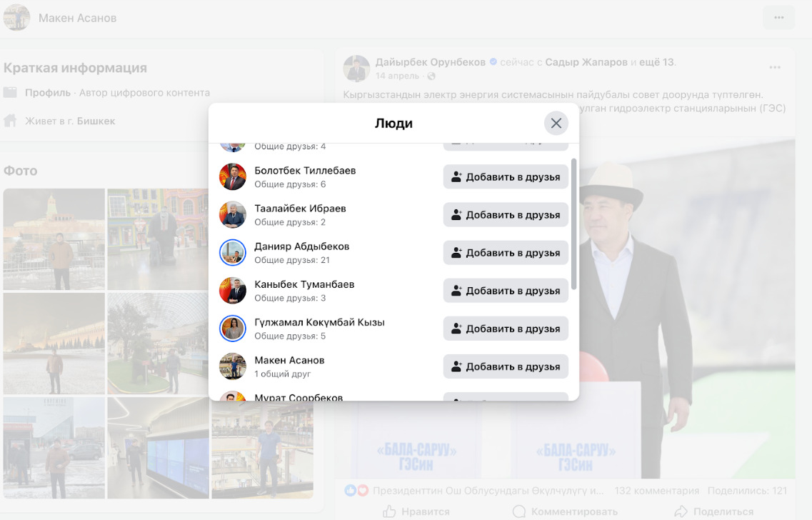Open reactions list 'Президенттин Ош Облусундагы'
This screenshot has height=520, width=812.
488,491
